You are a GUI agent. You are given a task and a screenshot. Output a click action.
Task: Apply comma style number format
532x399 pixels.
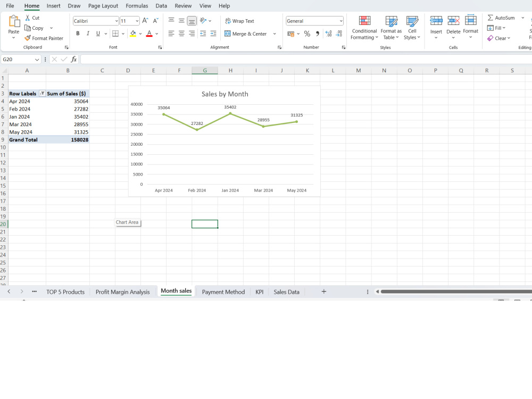coord(318,34)
